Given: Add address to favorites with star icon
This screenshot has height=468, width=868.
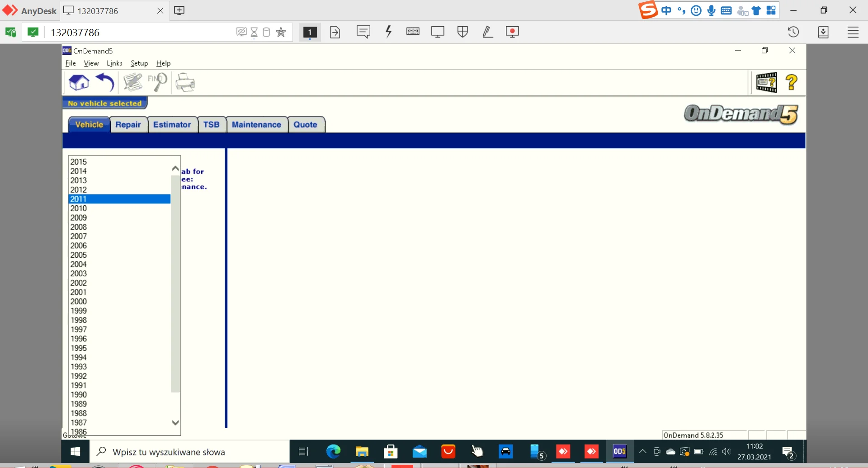Looking at the screenshot, I should (281, 32).
